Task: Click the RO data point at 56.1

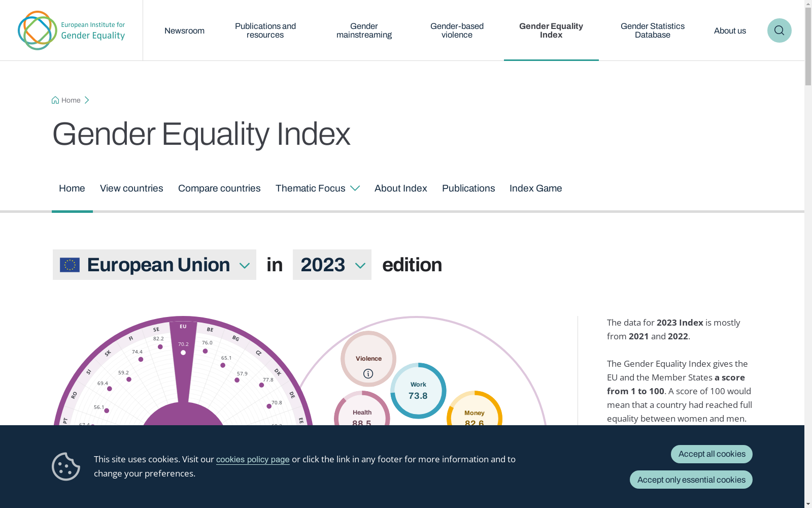Action: click(x=107, y=410)
